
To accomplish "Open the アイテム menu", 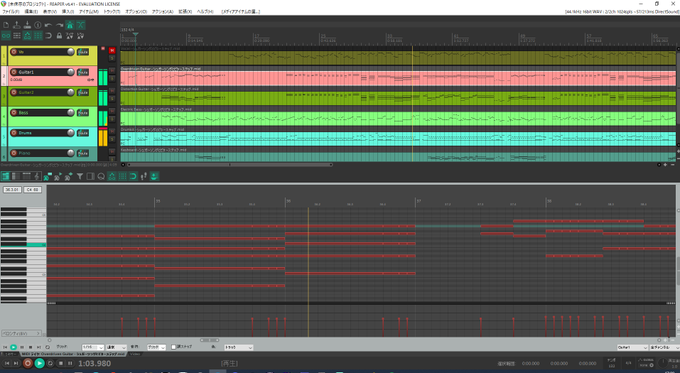I will coord(88,12).
